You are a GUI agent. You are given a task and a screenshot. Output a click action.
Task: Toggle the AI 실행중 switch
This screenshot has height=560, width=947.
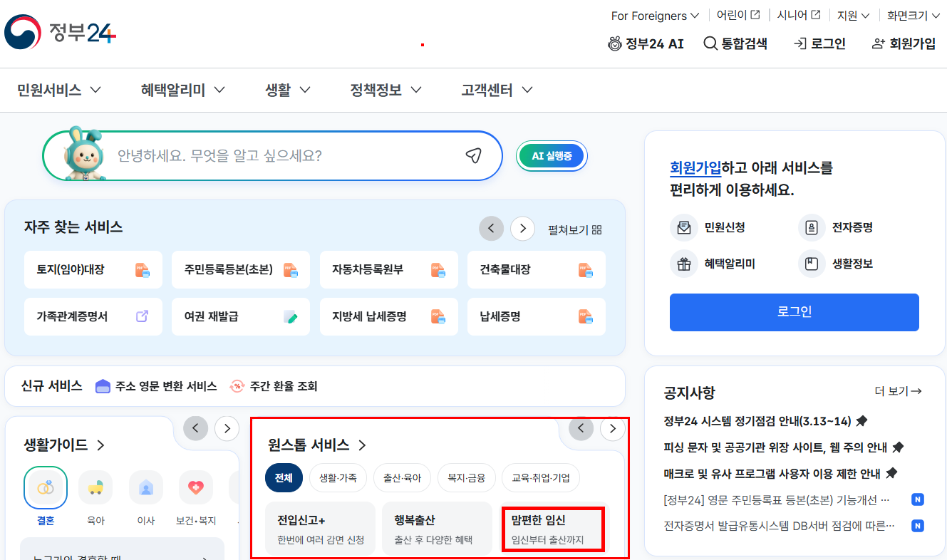click(x=552, y=155)
